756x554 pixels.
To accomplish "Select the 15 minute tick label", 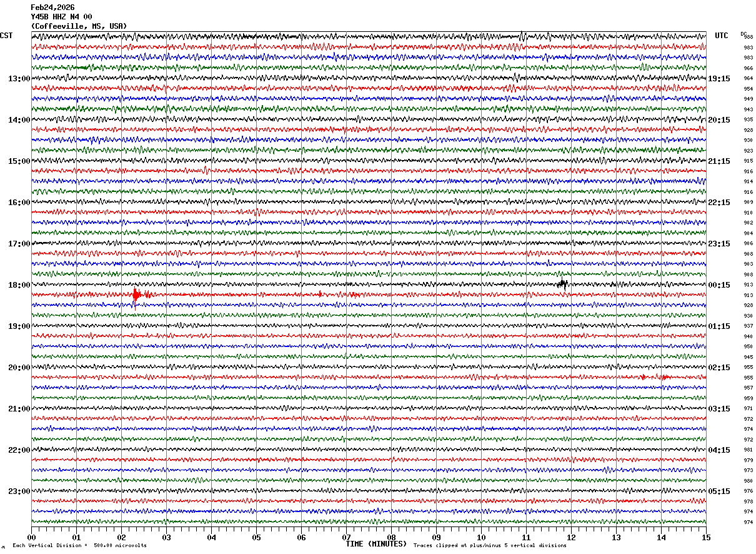I will pyautogui.click(x=706, y=537).
